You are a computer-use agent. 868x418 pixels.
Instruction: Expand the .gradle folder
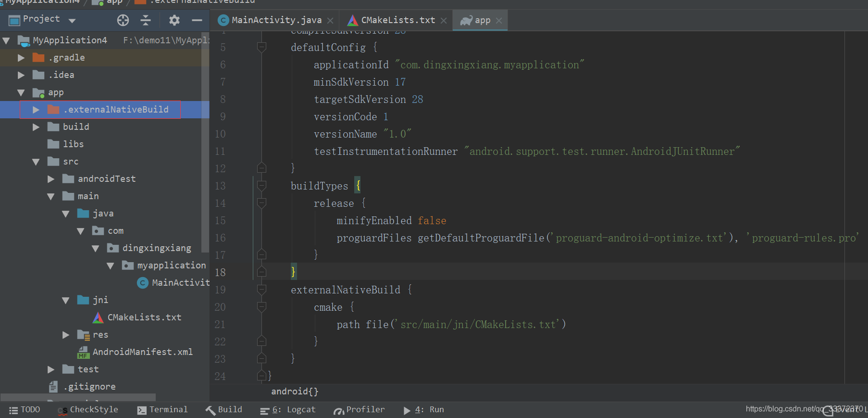[x=21, y=58]
